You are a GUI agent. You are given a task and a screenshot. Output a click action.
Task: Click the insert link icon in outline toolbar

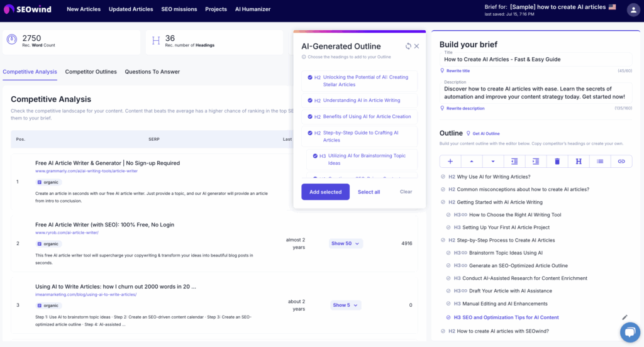point(621,162)
